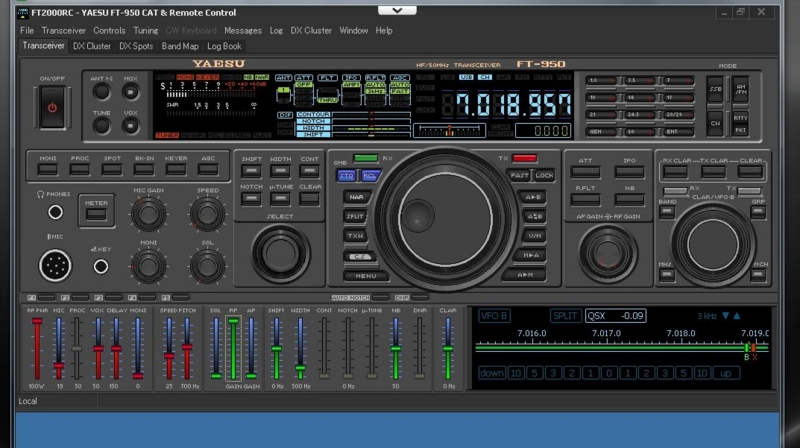Click the MIC GAIN knob
Image resolution: width=800 pixels, height=448 pixels.
coord(148,213)
